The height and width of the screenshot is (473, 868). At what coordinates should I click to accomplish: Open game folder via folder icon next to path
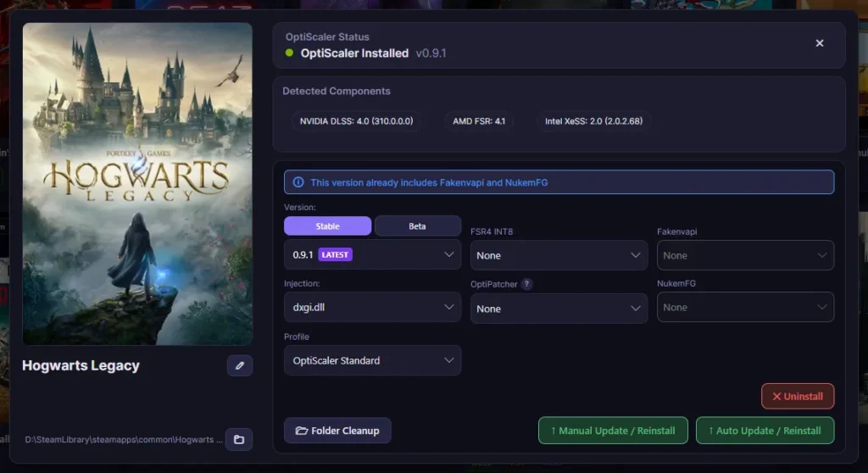[239, 439]
